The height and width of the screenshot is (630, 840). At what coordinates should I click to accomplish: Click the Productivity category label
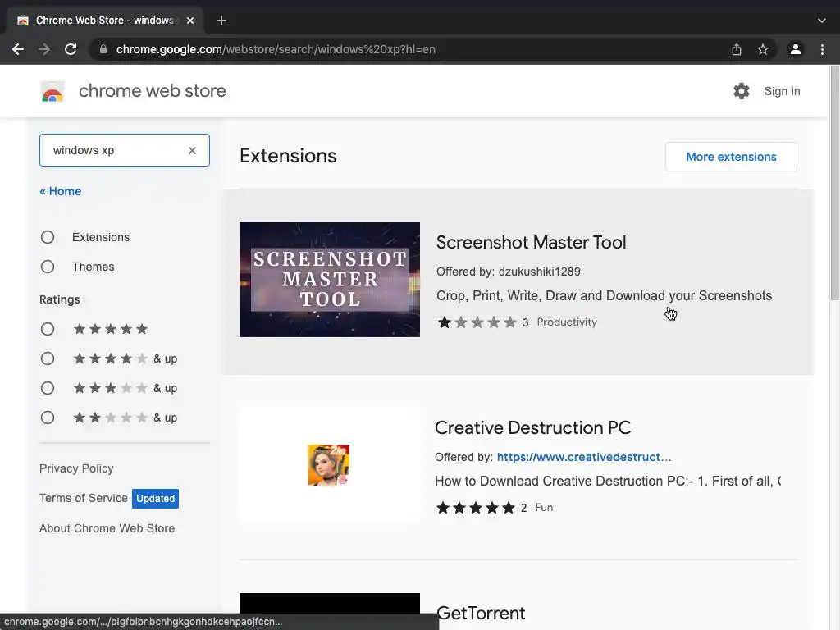pos(567,322)
